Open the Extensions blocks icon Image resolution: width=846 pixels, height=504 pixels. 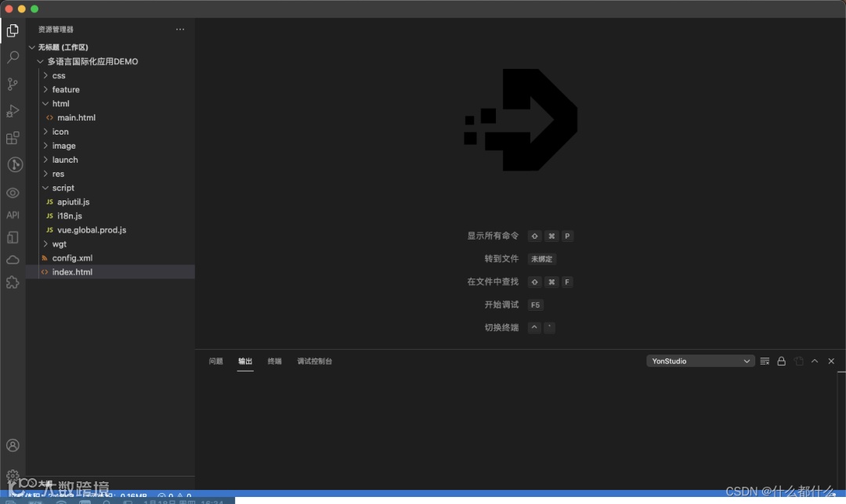[13, 138]
